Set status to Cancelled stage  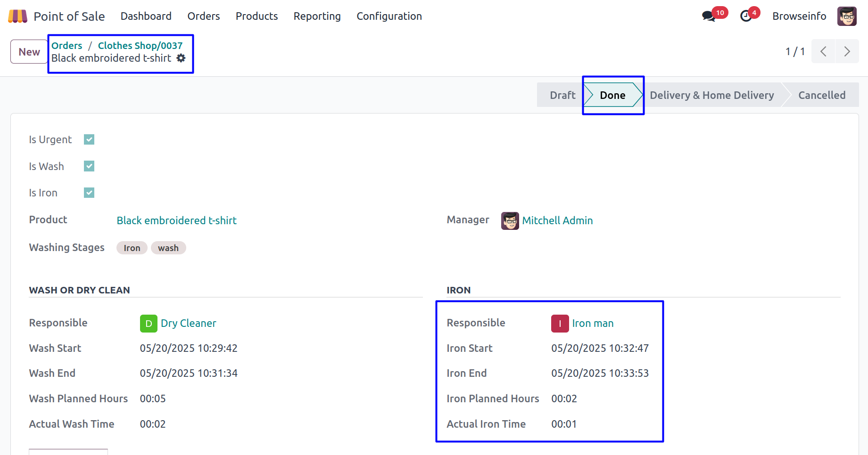[x=821, y=95]
